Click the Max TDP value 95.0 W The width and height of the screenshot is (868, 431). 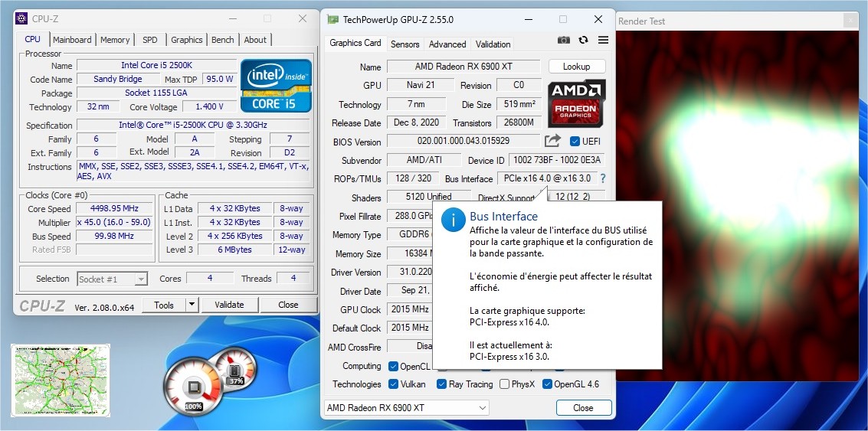[x=220, y=79]
